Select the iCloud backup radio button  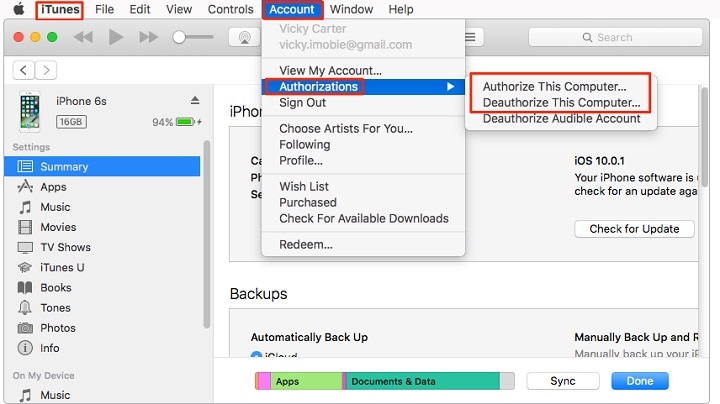pyautogui.click(x=256, y=355)
